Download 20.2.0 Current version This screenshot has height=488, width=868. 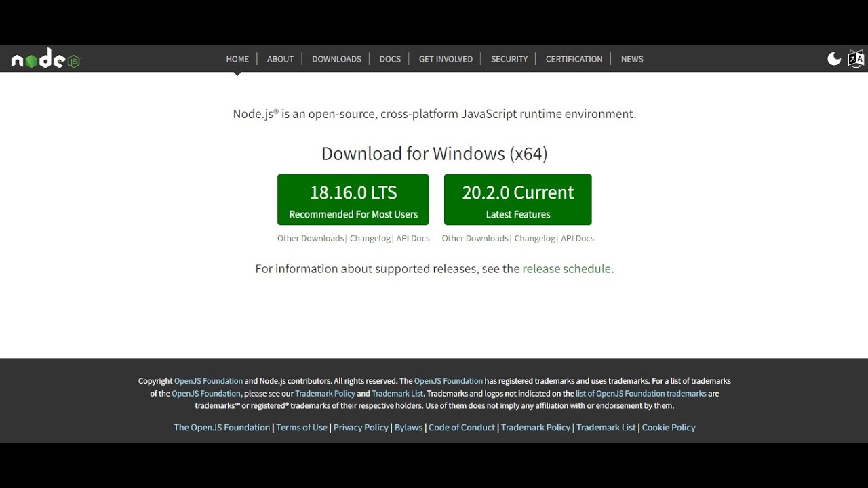coord(517,199)
